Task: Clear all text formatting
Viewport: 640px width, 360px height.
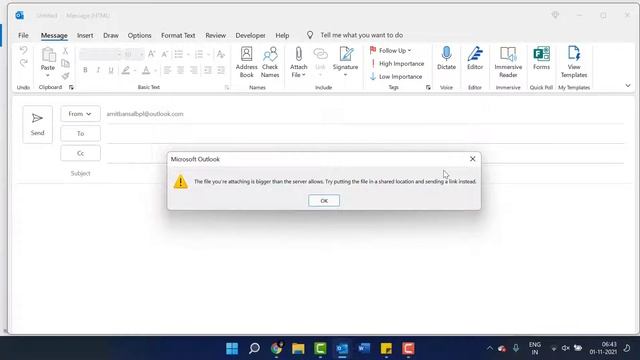Action: click(x=220, y=54)
